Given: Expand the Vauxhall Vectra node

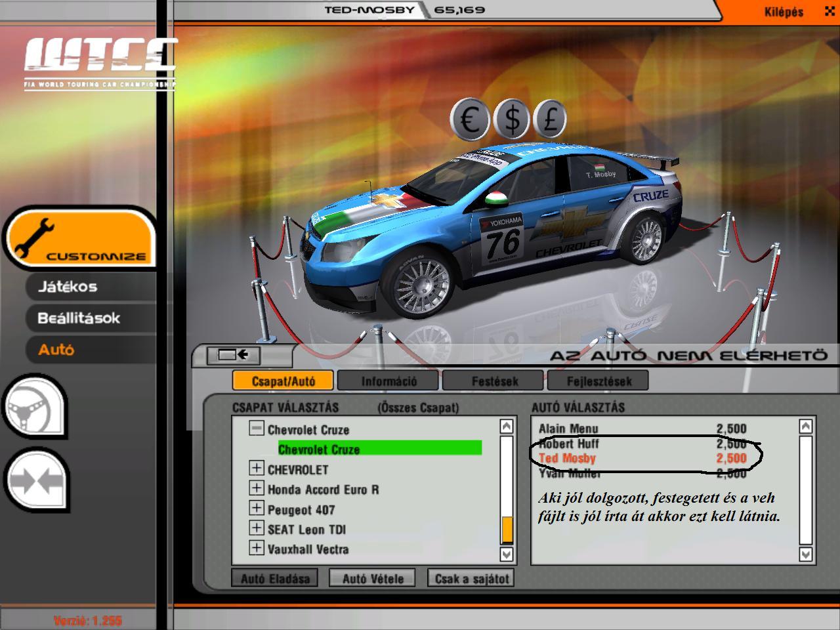Looking at the screenshot, I should tap(256, 548).
